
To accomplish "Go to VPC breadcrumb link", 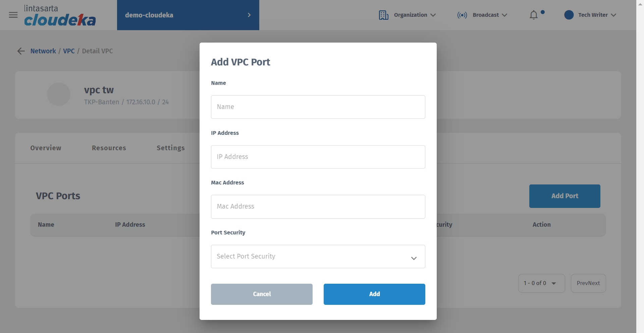I will [x=69, y=51].
